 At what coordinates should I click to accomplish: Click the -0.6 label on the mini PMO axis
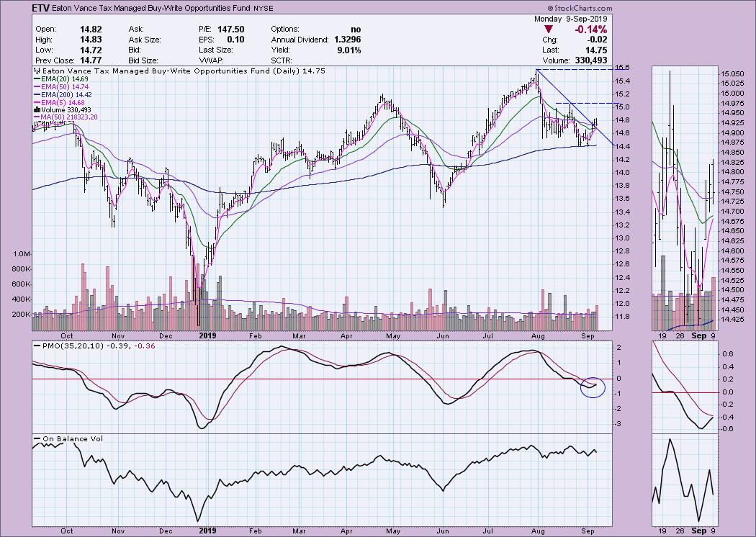726,429
